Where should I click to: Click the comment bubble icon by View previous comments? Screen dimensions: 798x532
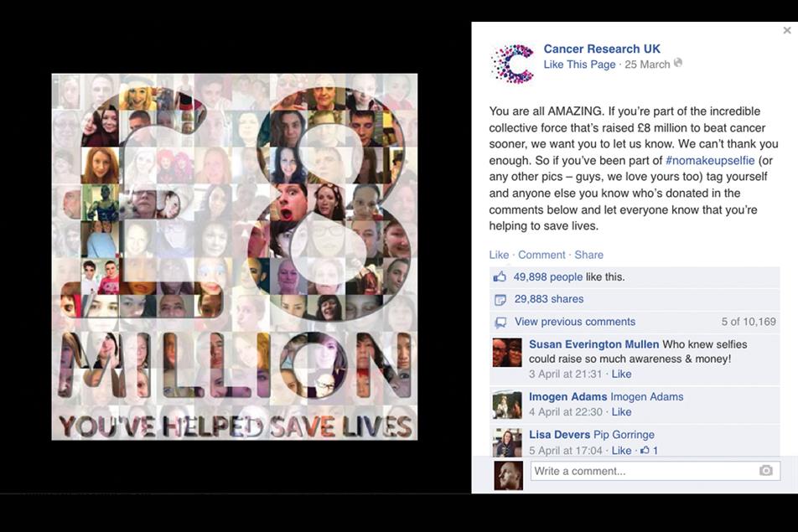click(x=500, y=322)
